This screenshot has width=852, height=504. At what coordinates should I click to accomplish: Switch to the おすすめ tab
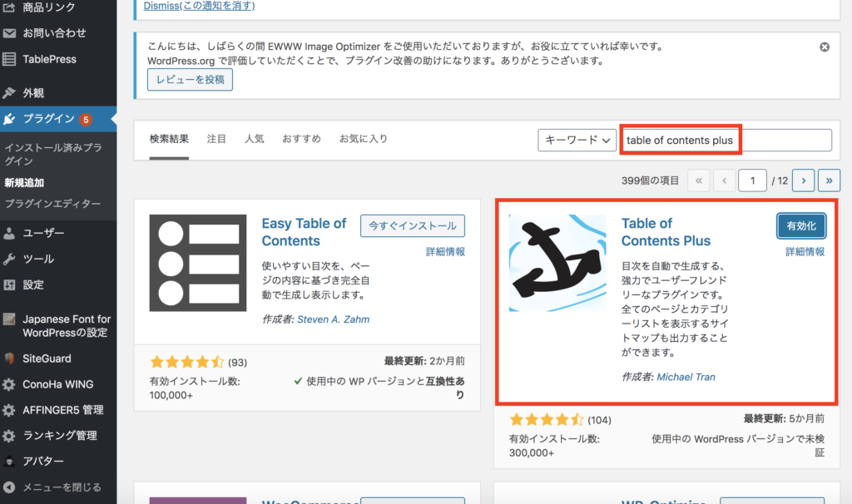pos(301,139)
